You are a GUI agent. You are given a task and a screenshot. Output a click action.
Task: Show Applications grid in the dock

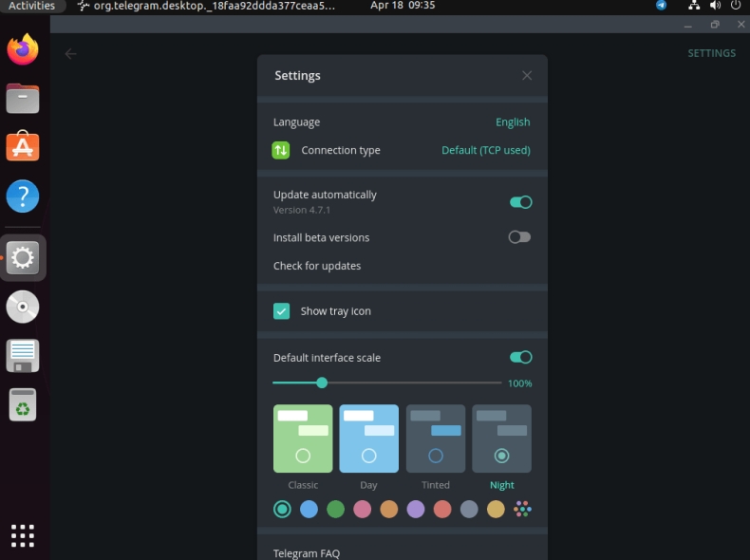[23, 534]
